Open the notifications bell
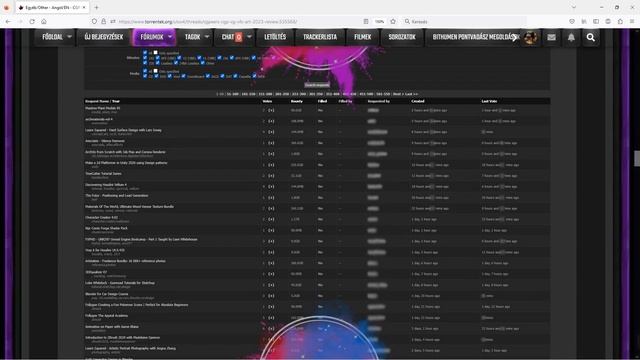This screenshot has height=360, width=640. (571, 38)
